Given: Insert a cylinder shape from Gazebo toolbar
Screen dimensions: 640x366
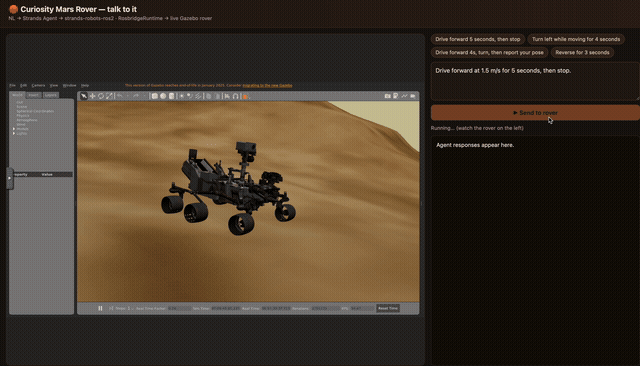Looking at the screenshot, I should coord(171,96).
